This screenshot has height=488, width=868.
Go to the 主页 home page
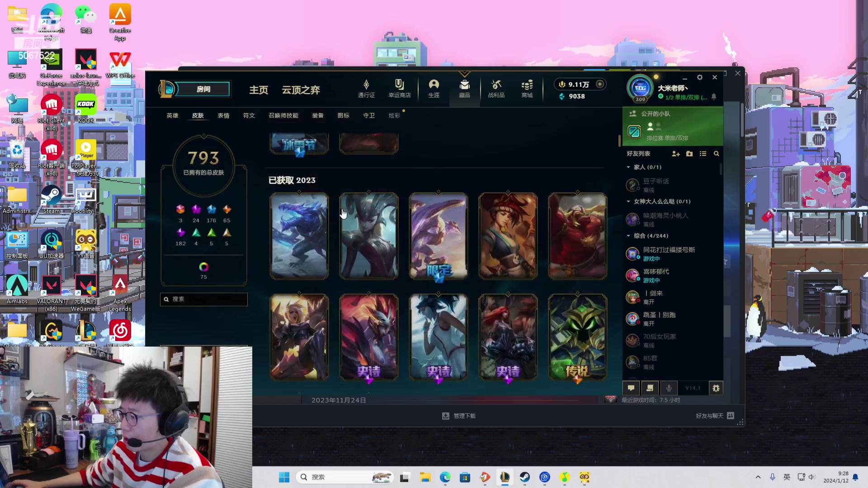(x=259, y=90)
